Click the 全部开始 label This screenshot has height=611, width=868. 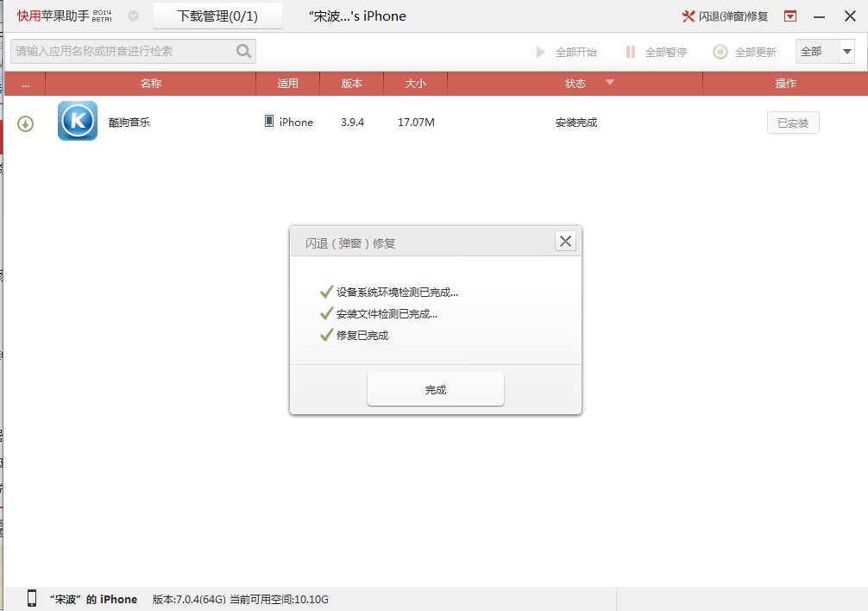(x=576, y=52)
